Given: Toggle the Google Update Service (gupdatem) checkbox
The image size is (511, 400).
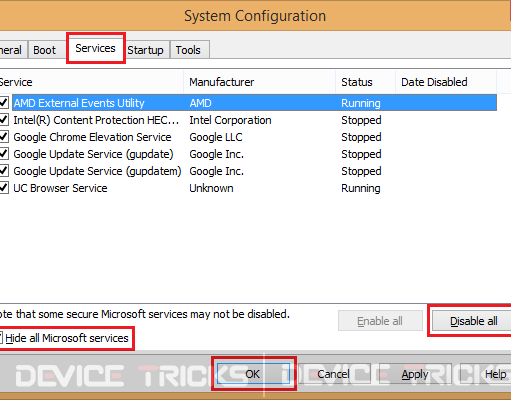Looking at the screenshot, I should tap(4, 171).
